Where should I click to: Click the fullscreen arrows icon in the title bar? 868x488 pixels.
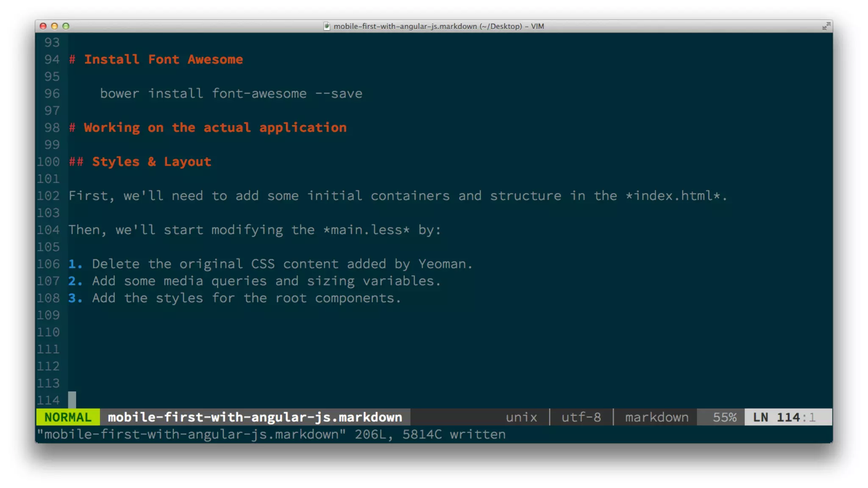coord(826,26)
